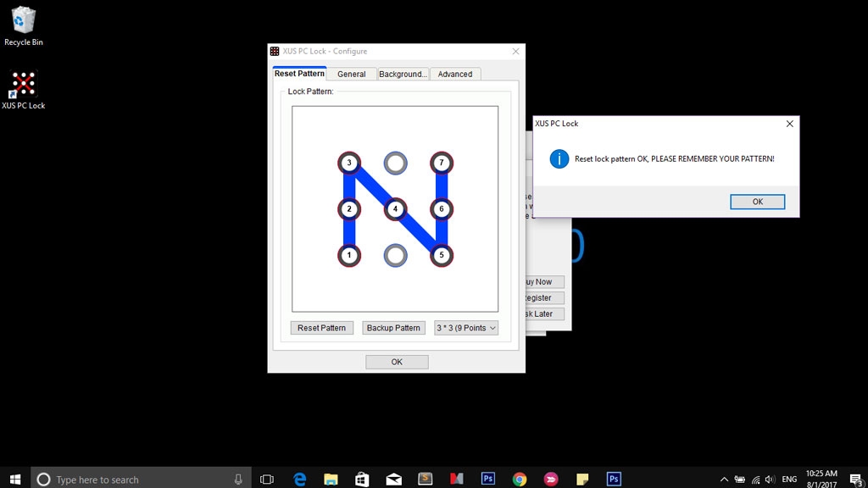868x488 pixels.
Task: Click unused top-middle pattern point
Action: 395,164
